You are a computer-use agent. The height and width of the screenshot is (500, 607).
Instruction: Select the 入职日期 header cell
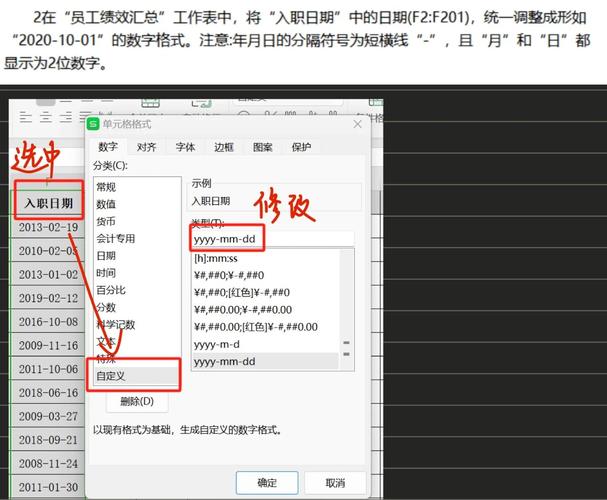[x=49, y=203]
